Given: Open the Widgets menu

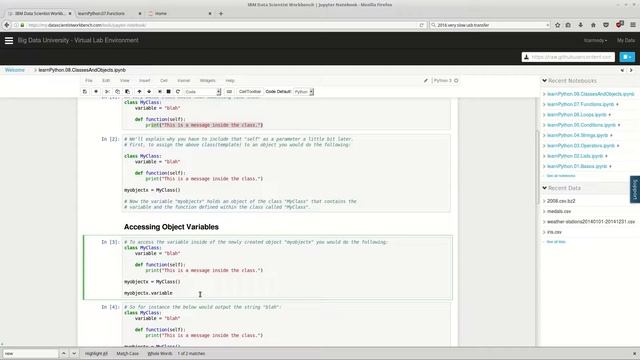Looking at the screenshot, I should click(x=207, y=81).
